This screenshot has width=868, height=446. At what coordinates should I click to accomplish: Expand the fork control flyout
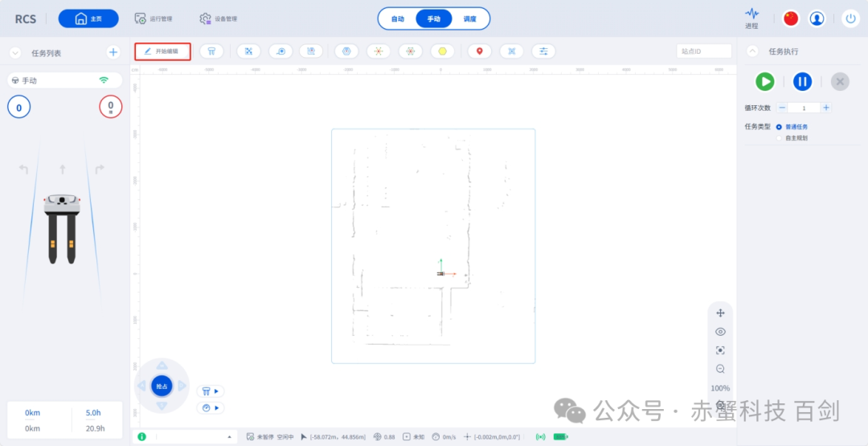(x=211, y=391)
